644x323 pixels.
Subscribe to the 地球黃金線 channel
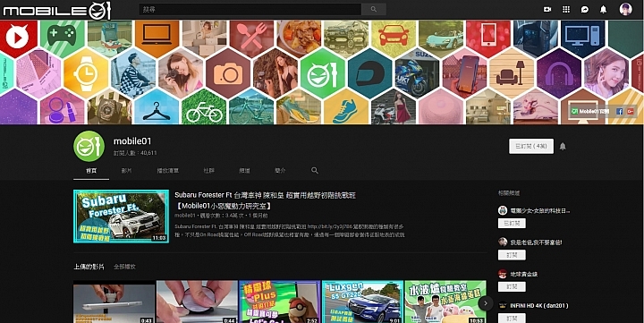pyautogui.click(x=512, y=286)
